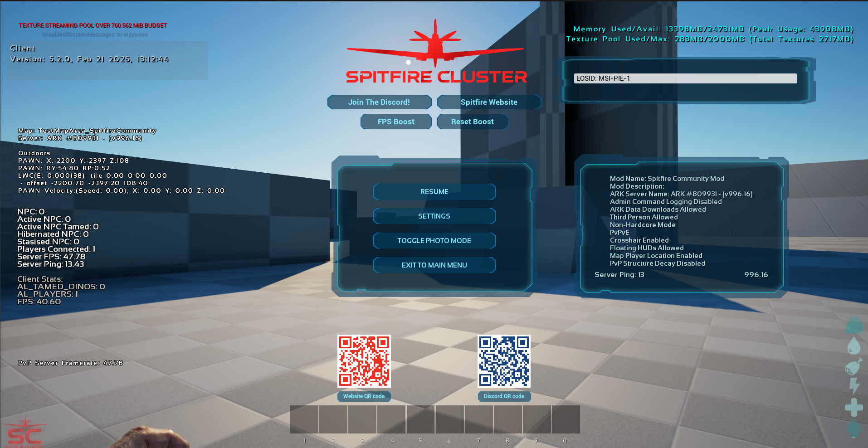Image resolution: width=868 pixels, height=448 pixels.
Task: Click the FPS: 40.60 client stat
Action: [39, 302]
